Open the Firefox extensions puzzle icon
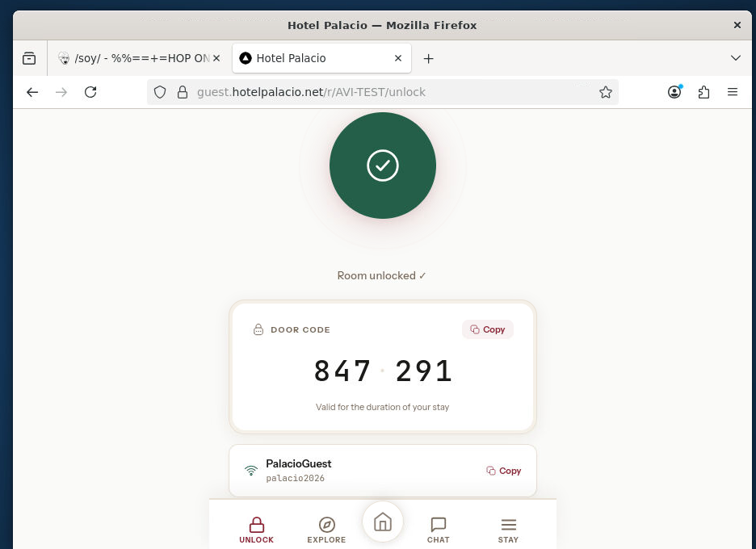756x549 pixels. click(703, 92)
